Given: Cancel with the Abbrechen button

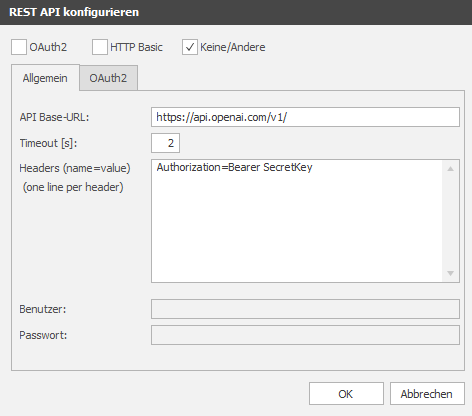Looking at the screenshot, I should click(x=427, y=394).
